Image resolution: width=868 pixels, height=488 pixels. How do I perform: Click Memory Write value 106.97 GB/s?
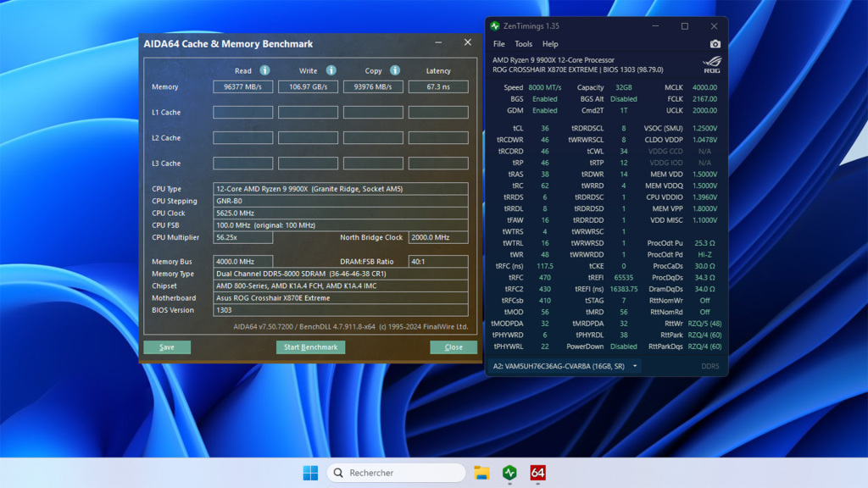308,87
